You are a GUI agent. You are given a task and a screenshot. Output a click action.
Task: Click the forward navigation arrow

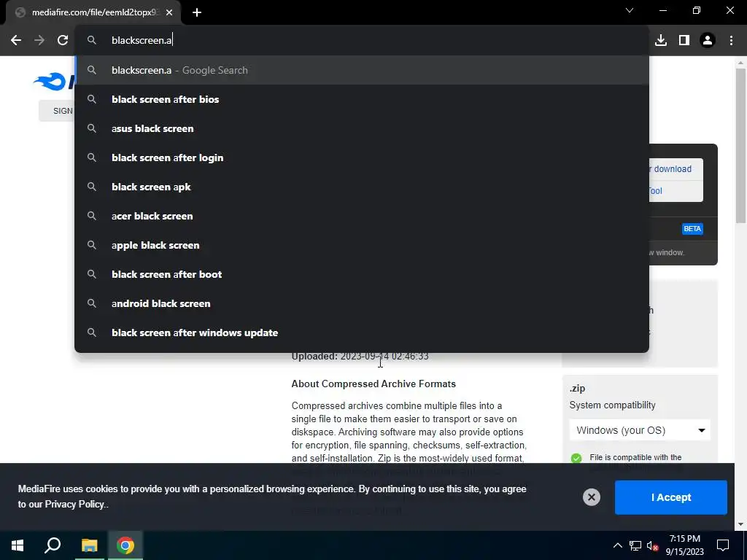point(39,40)
